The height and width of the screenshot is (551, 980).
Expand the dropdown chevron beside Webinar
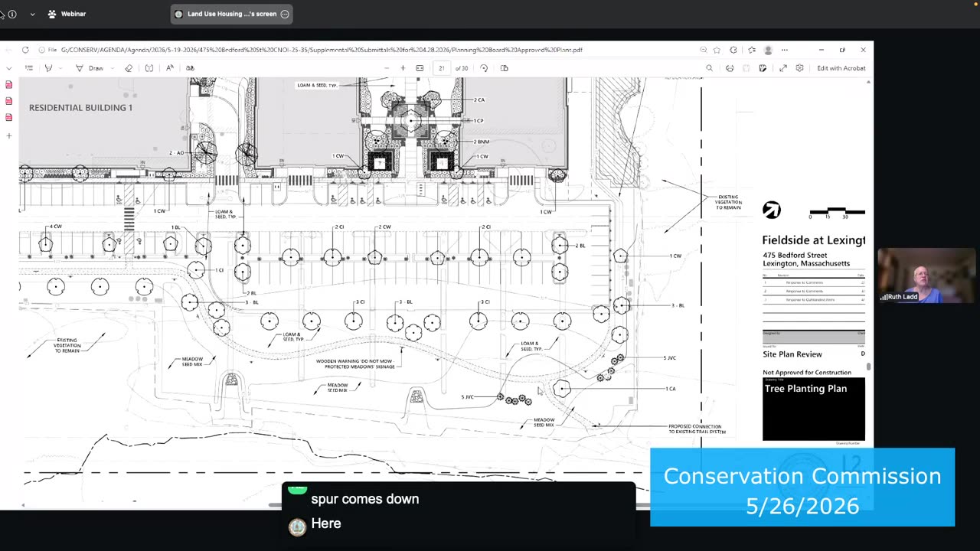pos(32,14)
